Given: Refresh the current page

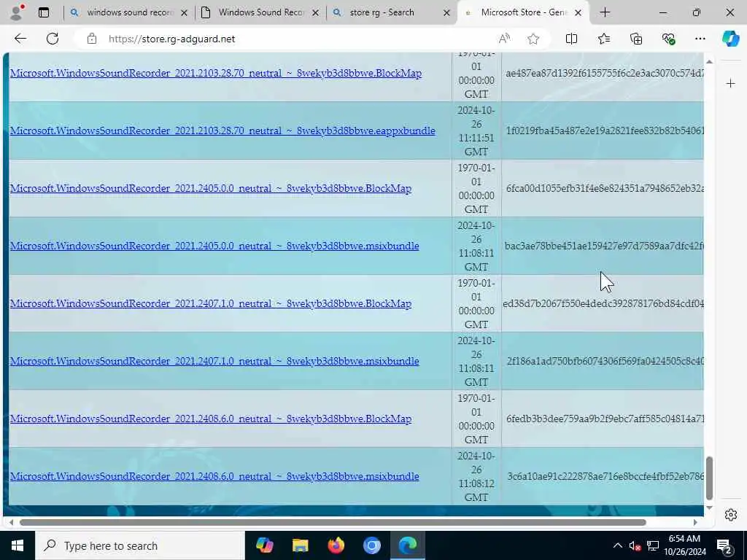Looking at the screenshot, I should tap(53, 39).
